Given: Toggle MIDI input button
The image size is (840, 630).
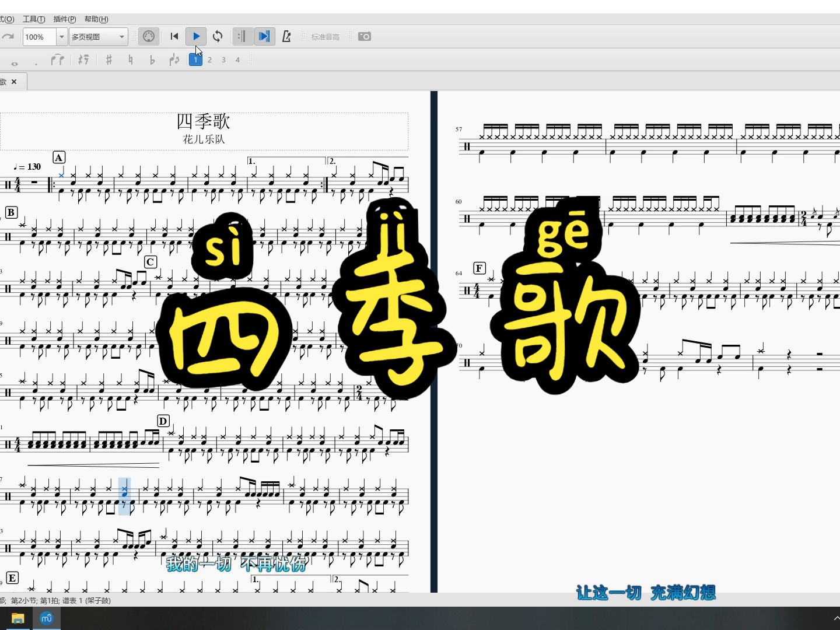Looking at the screenshot, I should point(149,37).
